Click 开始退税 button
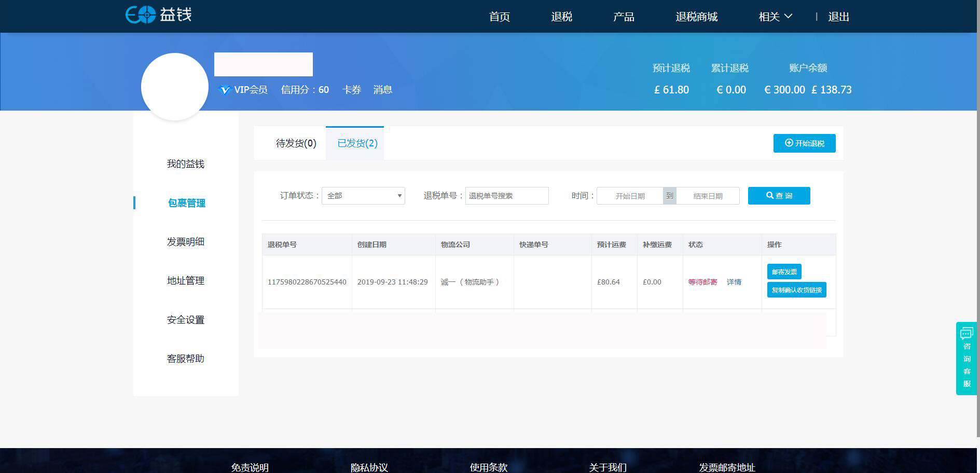Screen dimensions: 980x473 805,143
